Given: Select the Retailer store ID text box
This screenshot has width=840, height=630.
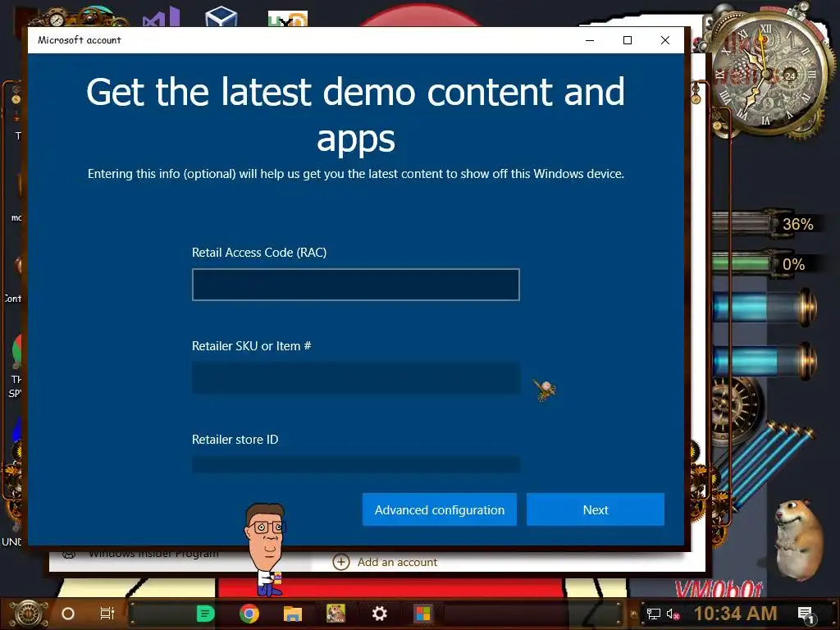Looking at the screenshot, I should point(356,464).
